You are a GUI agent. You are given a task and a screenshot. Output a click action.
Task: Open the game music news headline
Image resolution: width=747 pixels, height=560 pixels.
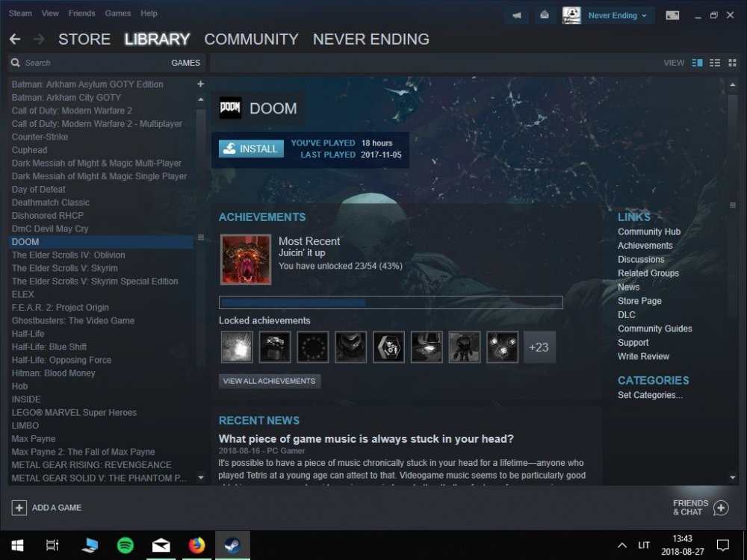tap(366, 438)
